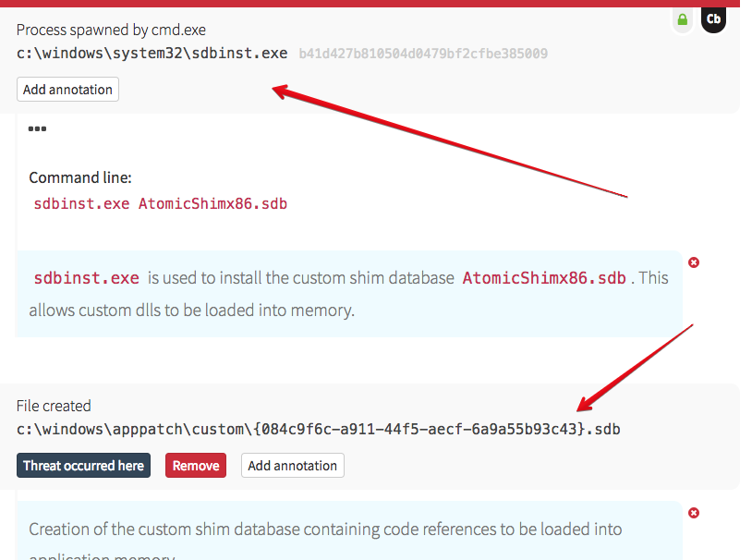Image resolution: width=752 pixels, height=560 pixels.
Task: Open the Creation of the custom shim annotation
Action: point(325,530)
